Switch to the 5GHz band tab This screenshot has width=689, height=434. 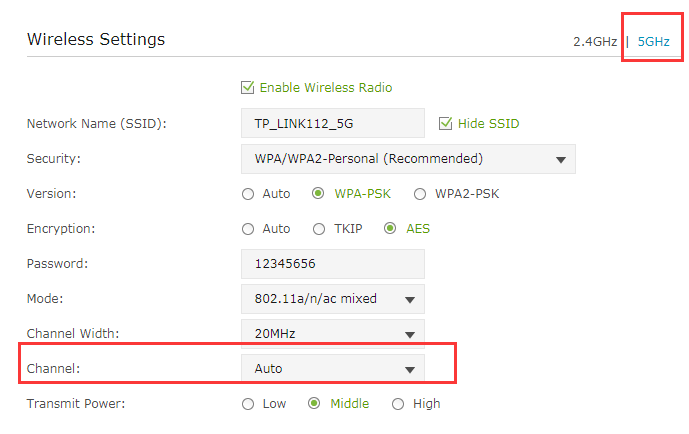coord(653,42)
